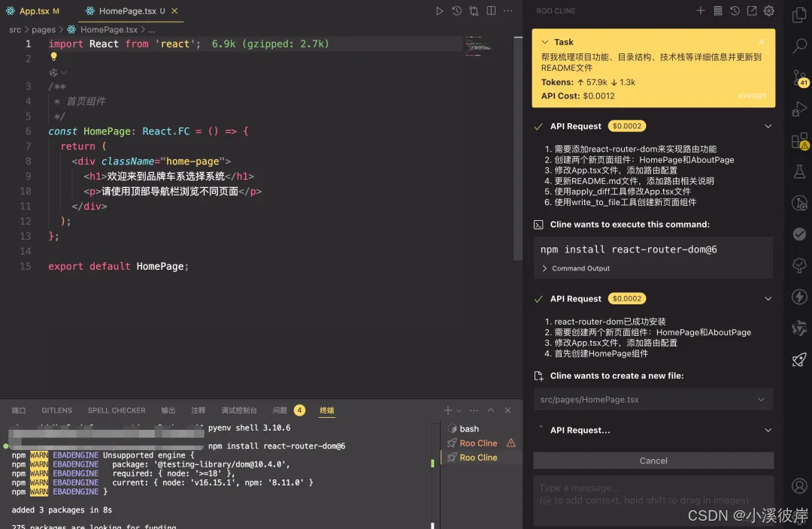Open Roo Cline task history icon
The height and width of the screenshot is (529, 812).
tap(735, 11)
